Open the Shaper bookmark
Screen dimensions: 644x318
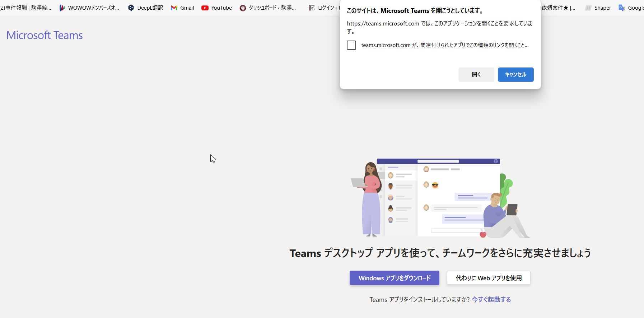[x=598, y=8]
